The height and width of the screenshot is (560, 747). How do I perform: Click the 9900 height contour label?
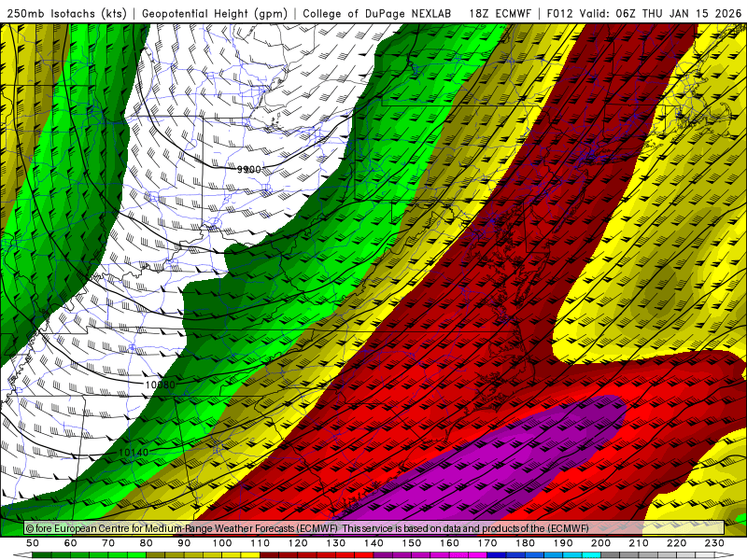tap(248, 170)
